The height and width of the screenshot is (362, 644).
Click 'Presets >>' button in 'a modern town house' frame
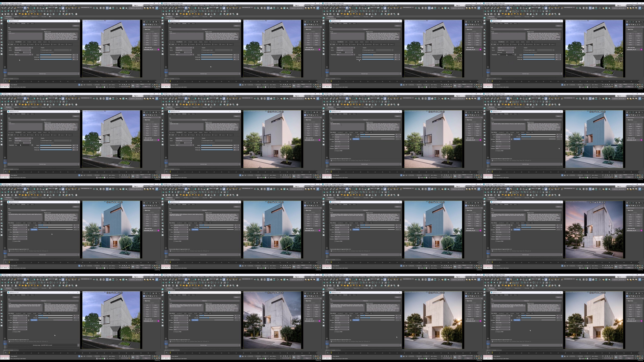237,116
